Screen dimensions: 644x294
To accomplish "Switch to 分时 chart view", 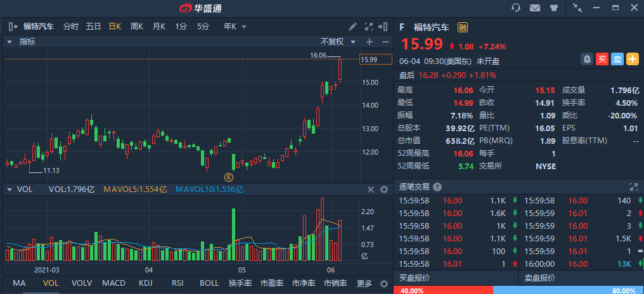I will tap(70, 27).
